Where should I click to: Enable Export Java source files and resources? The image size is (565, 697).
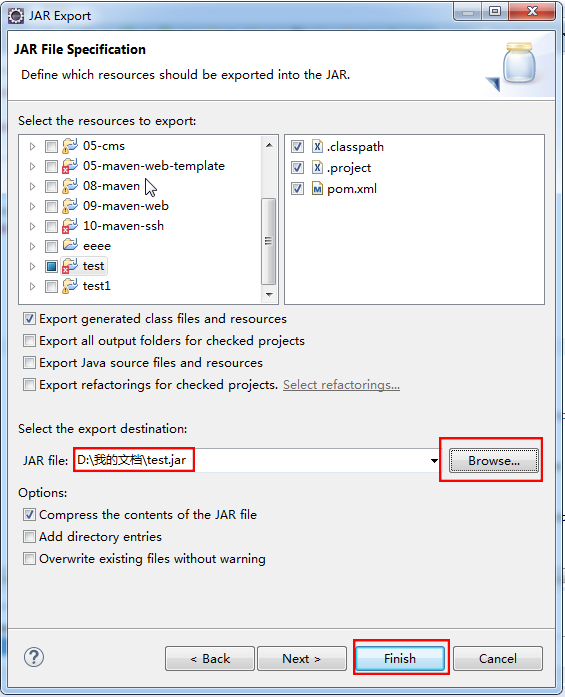(29, 363)
